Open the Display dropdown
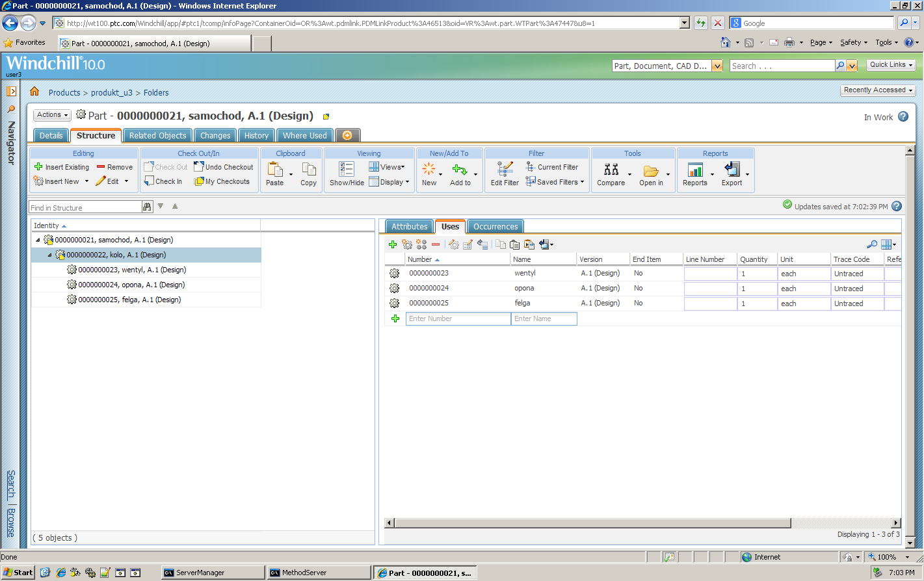Image resolution: width=924 pixels, height=581 pixels. 389,182
